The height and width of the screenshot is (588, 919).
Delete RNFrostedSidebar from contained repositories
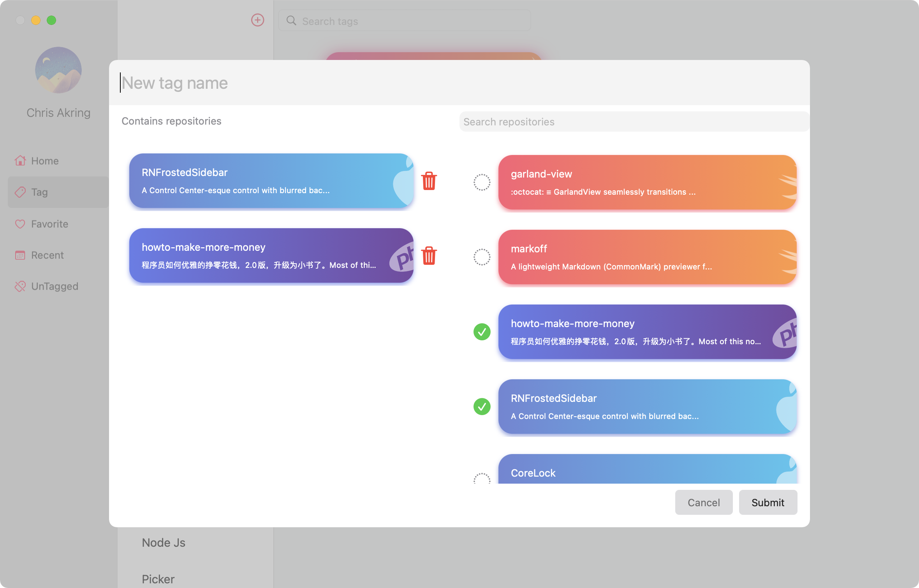click(429, 181)
